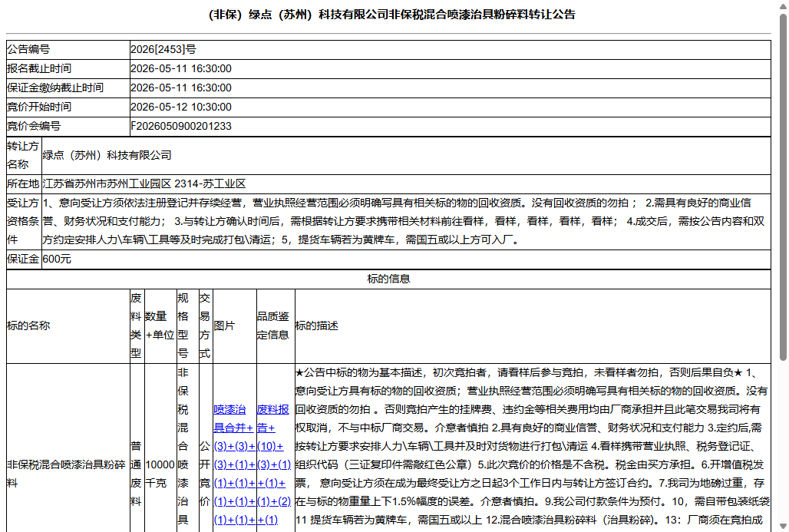Click the 品质鉴定信息 column header
The height and width of the screenshot is (532, 789).
(x=276, y=326)
